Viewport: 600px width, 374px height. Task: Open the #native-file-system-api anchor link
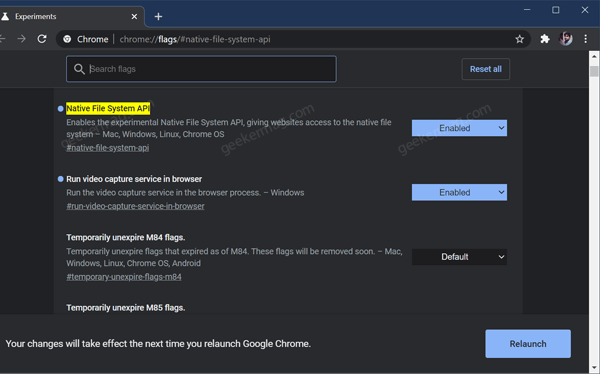coord(108,148)
